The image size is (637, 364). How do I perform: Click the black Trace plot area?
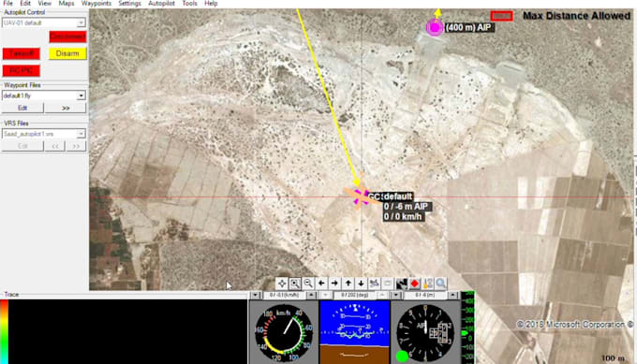pos(128,331)
